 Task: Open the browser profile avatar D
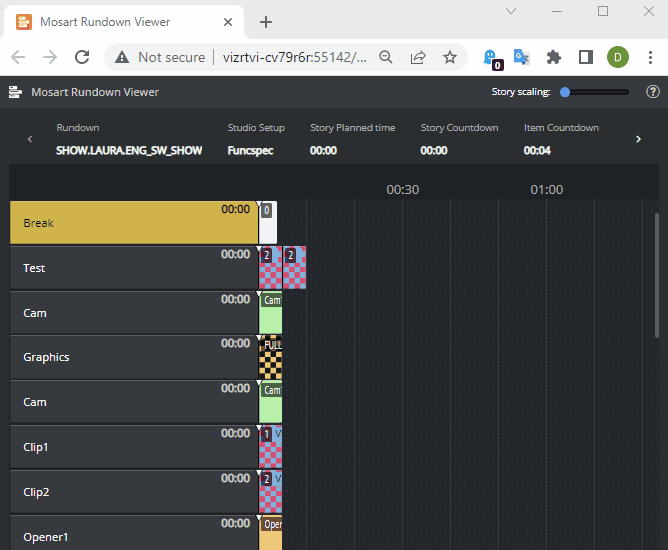click(x=618, y=57)
